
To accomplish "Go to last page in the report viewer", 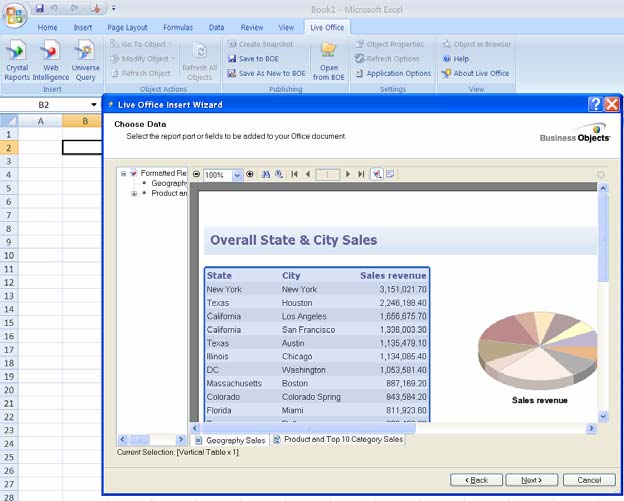I will click(361, 174).
